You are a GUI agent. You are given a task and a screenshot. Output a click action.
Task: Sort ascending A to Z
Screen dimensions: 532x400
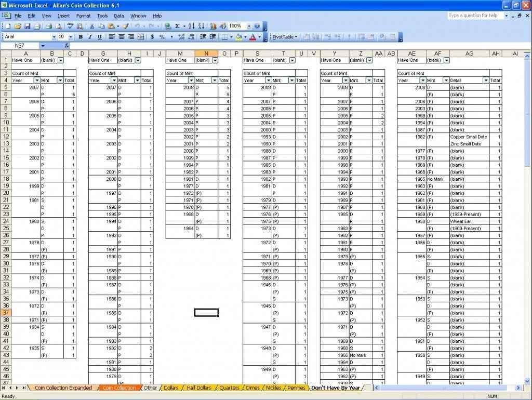pyautogui.click(x=191, y=26)
